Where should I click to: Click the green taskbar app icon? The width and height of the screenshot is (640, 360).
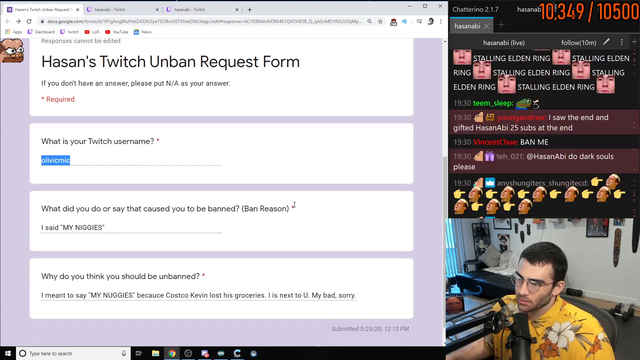click(x=221, y=353)
